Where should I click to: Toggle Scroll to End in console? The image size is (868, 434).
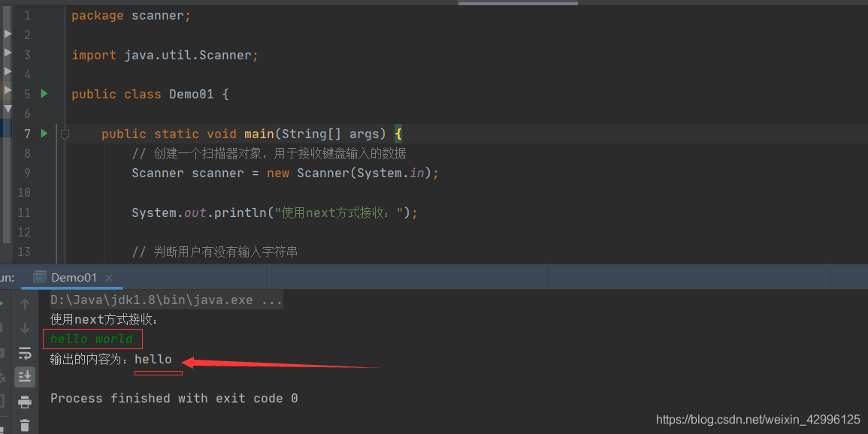pos(25,377)
